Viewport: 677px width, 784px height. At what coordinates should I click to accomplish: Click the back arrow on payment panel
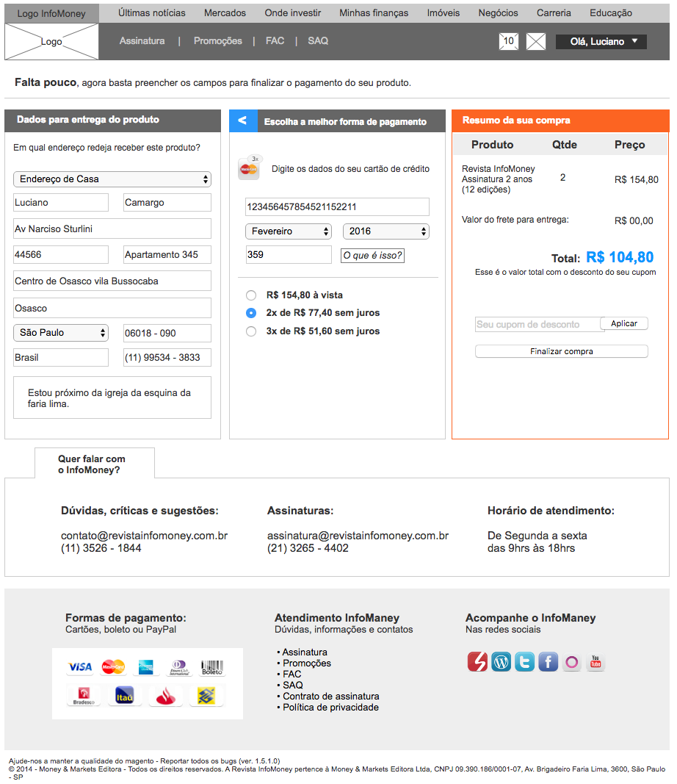pyautogui.click(x=243, y=121)
